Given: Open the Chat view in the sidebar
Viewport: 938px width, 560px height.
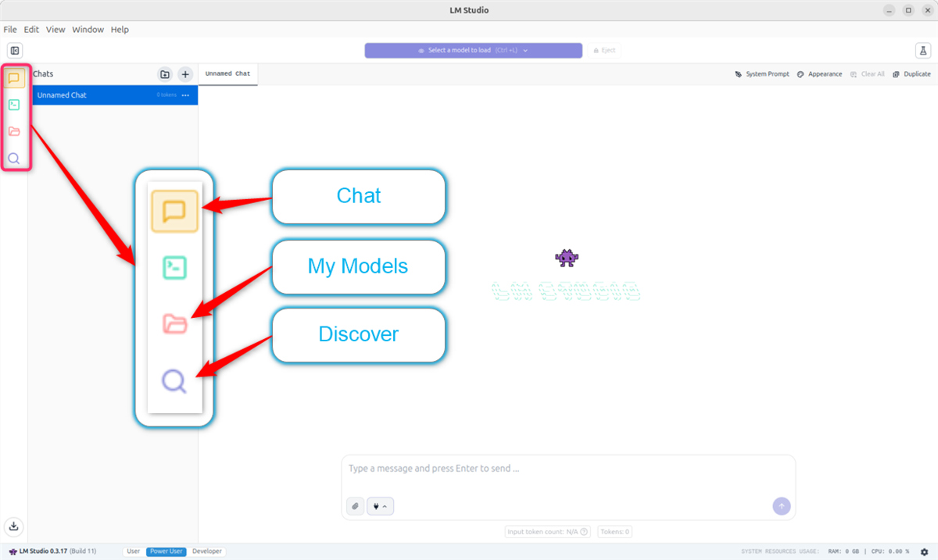Looking at the screenshot, I should coord(14,78).
